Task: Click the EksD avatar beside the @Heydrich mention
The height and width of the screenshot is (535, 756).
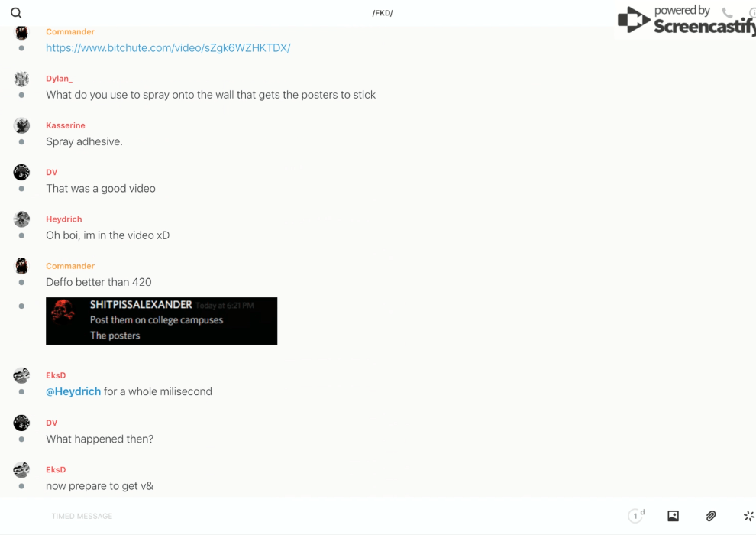Action: (x=21, y=375)
